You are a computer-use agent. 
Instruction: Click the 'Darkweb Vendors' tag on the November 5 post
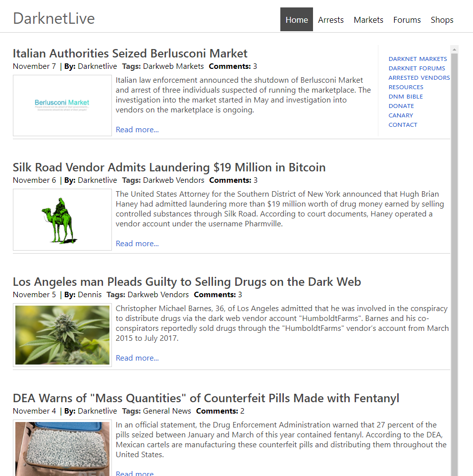coord(158,294)
